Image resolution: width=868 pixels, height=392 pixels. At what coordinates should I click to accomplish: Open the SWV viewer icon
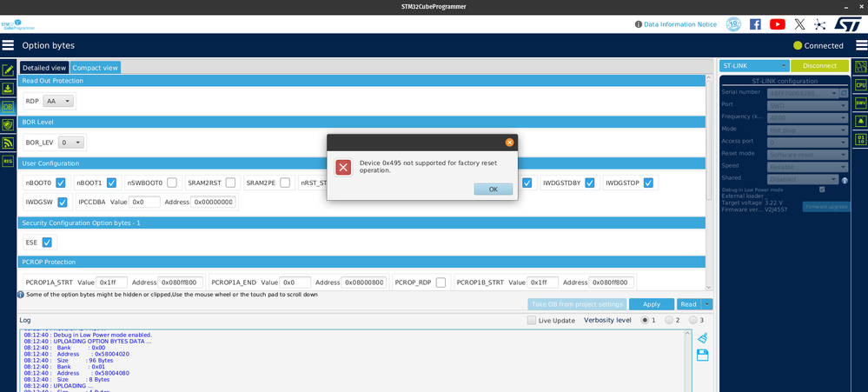[861, 103]
